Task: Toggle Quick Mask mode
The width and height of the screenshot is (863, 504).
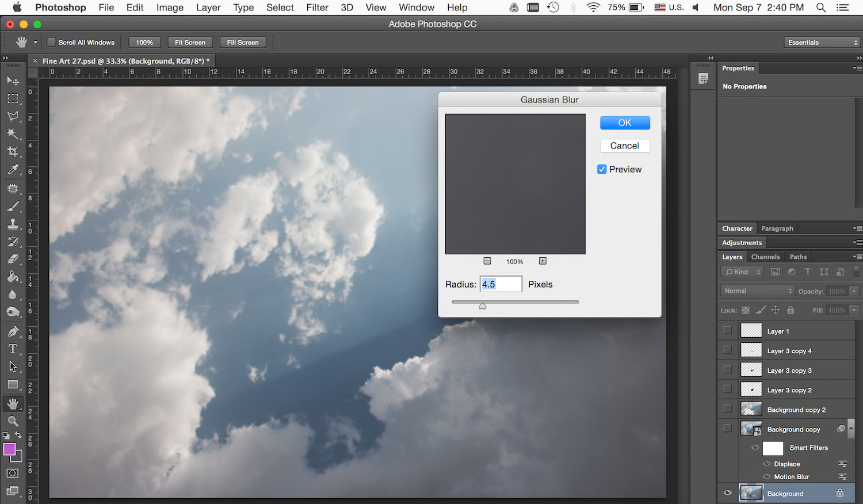Action: point(13,474)
